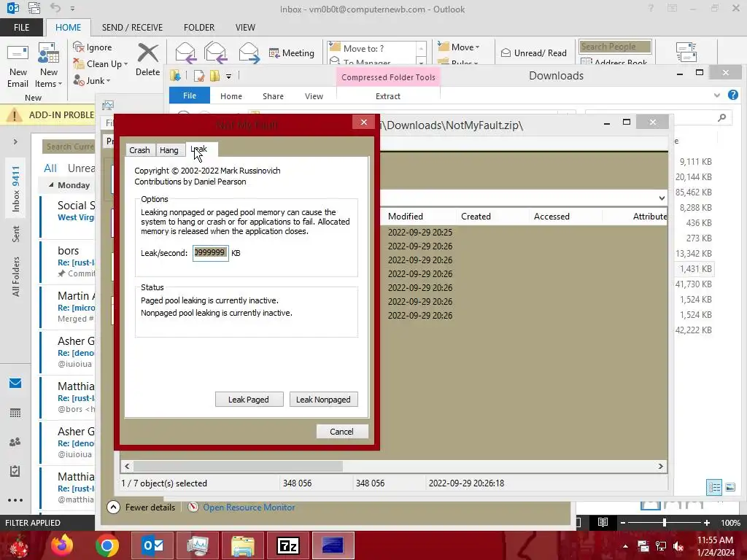
Task: Expand the ribbon chevron in Downloads window
Action: 716,96
